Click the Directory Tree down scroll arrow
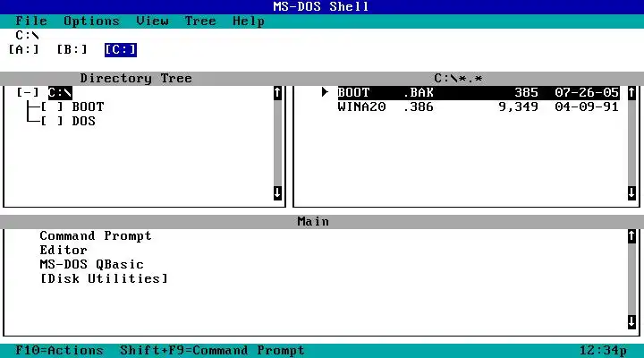Screen dimensions: 644x358 [x=277, y=192]
